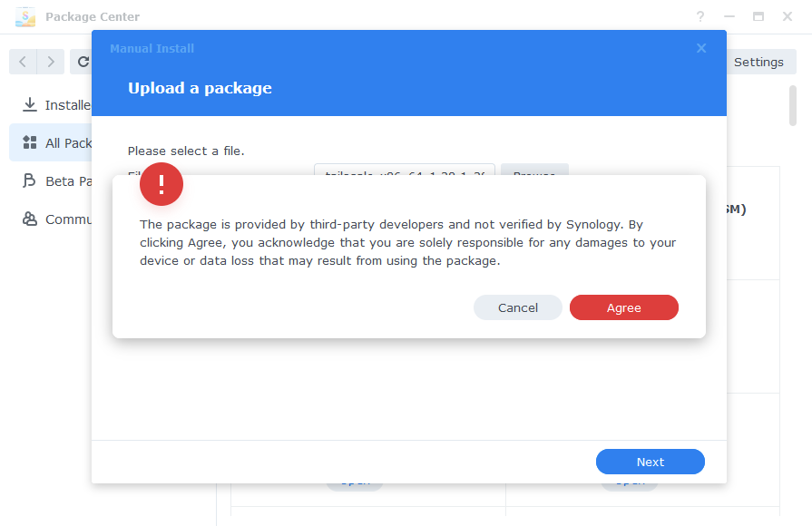
Task: Go forward with the right arrow
Action: [x=51, y=62]
